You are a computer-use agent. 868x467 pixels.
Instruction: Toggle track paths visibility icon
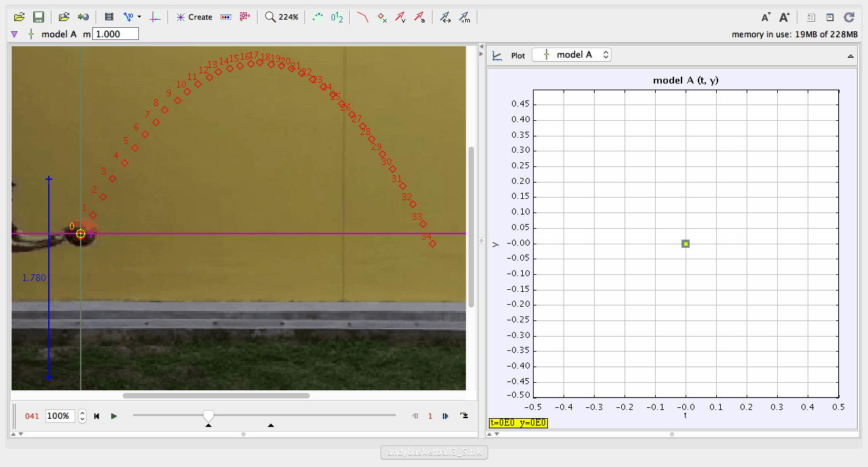[363, 17]
